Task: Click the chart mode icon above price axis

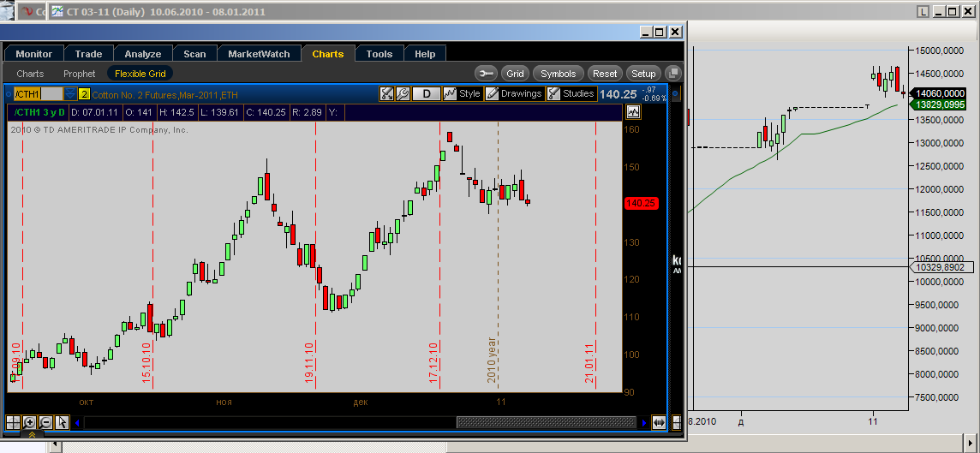Action: click(x=634, y=112)
